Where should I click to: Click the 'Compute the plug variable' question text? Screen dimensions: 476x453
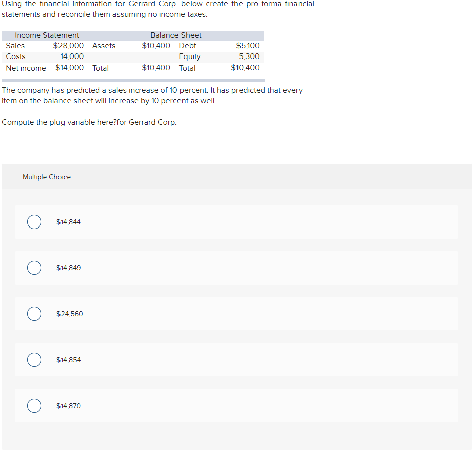89,122
